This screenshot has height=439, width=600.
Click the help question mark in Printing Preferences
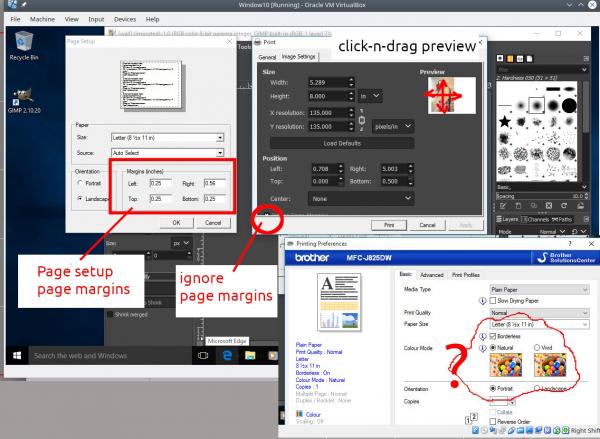[570, 243]
